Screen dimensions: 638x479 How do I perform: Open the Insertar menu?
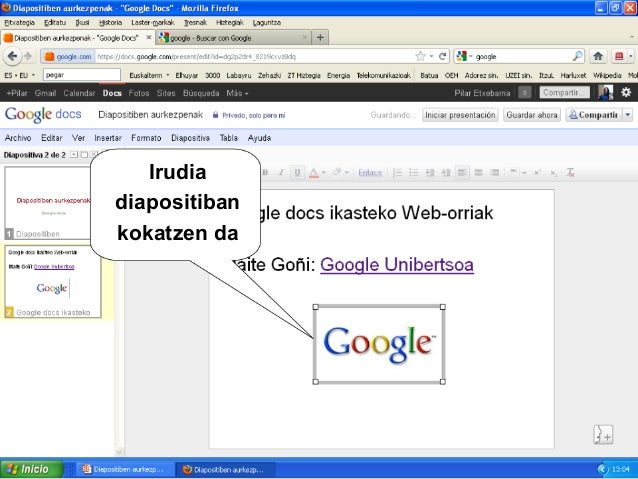pos(108,138)
